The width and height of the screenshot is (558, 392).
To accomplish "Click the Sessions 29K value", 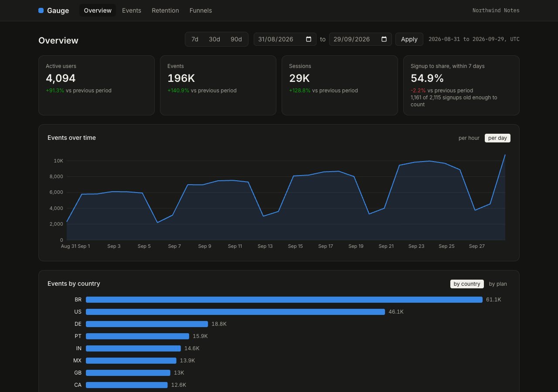I will [x=299, y=78].
